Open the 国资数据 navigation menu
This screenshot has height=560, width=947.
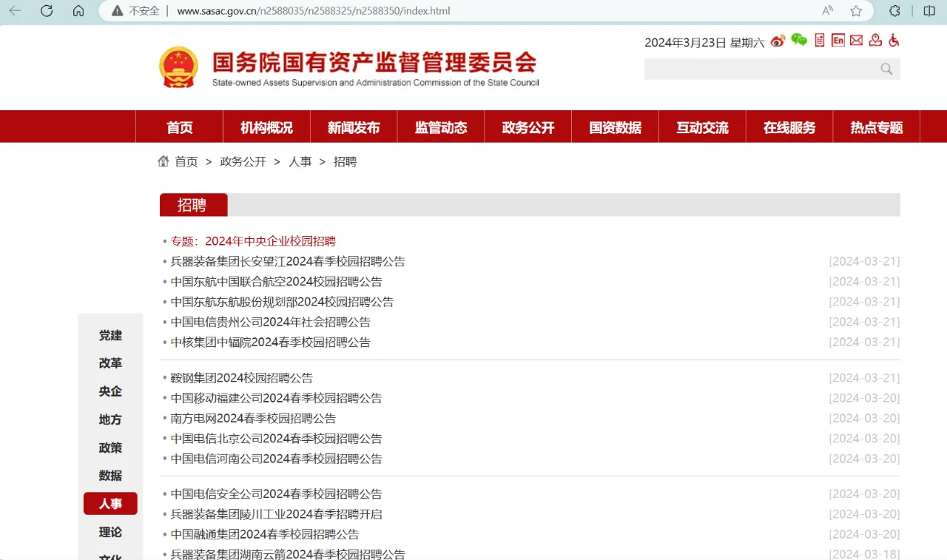coord(616,127)
